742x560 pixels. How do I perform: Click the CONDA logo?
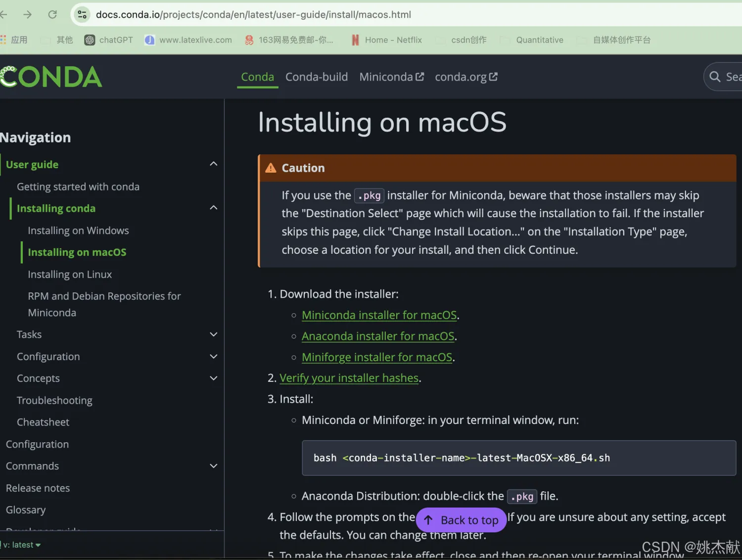click(x=51, y=77)
